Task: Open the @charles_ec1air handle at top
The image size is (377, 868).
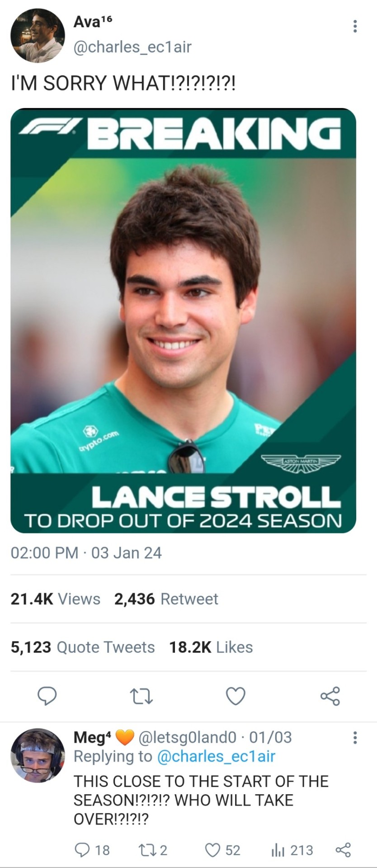Action: tap(132, 47)
